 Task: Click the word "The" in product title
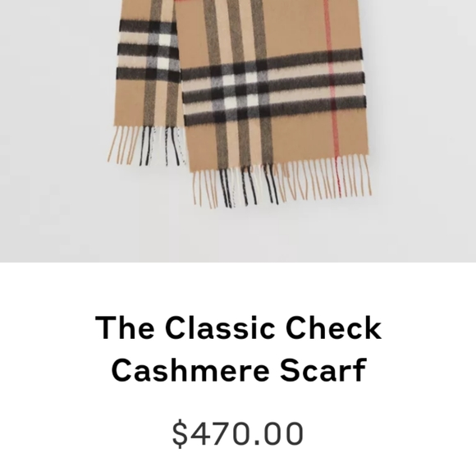point(125,327)
